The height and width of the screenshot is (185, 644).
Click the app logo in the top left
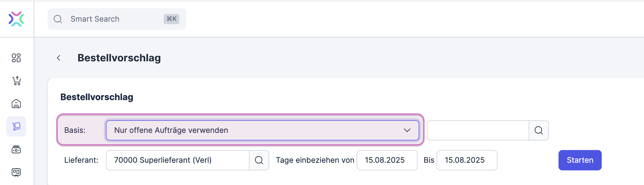pos(16,19)
